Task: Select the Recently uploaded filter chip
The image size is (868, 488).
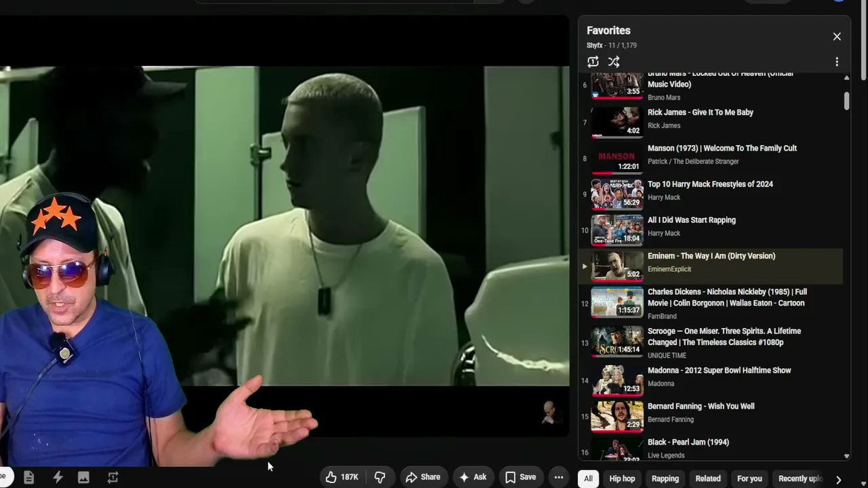Action: [801, 479]
